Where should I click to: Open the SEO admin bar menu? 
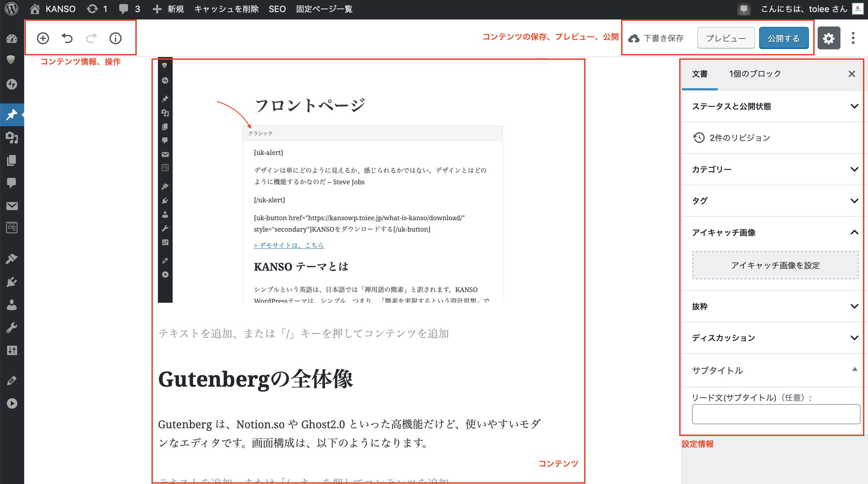click(x=277, y=9)
